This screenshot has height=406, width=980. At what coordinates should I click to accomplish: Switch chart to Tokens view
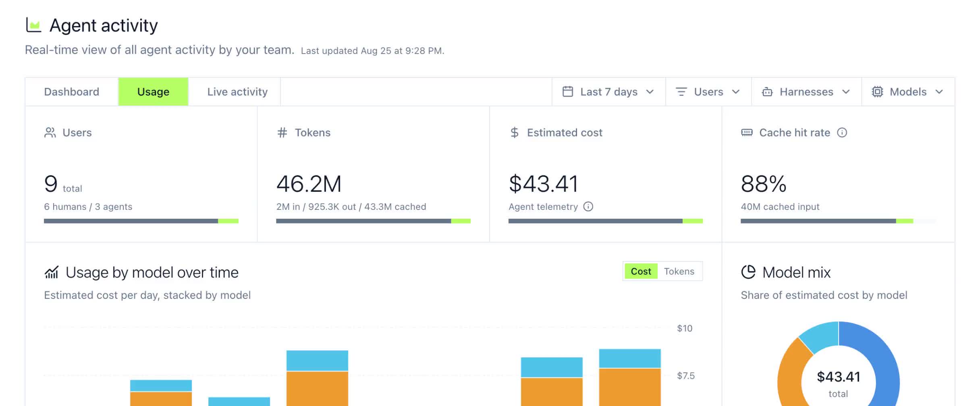(x=679, y=271)
